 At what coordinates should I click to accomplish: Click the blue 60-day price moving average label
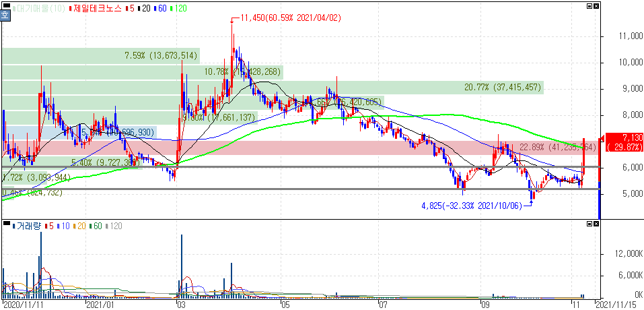(x=162, y=8)
